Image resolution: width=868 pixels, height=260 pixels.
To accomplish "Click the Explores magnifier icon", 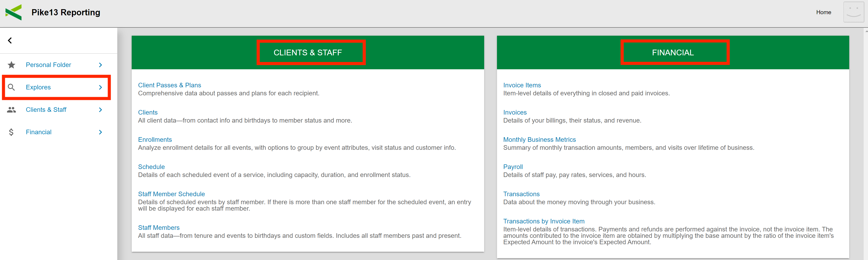I will (11, 87).
